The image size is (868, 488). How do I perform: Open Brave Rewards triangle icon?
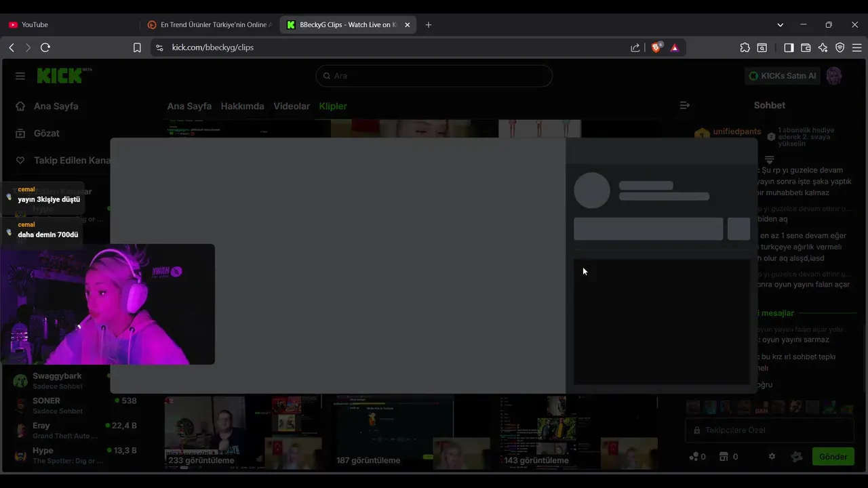pos(674,47)
